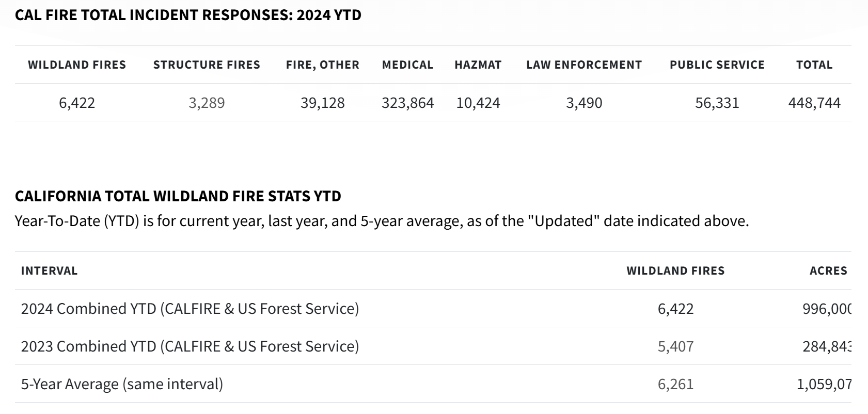Select the Law Enforcement column header

[x=584, y=65]
